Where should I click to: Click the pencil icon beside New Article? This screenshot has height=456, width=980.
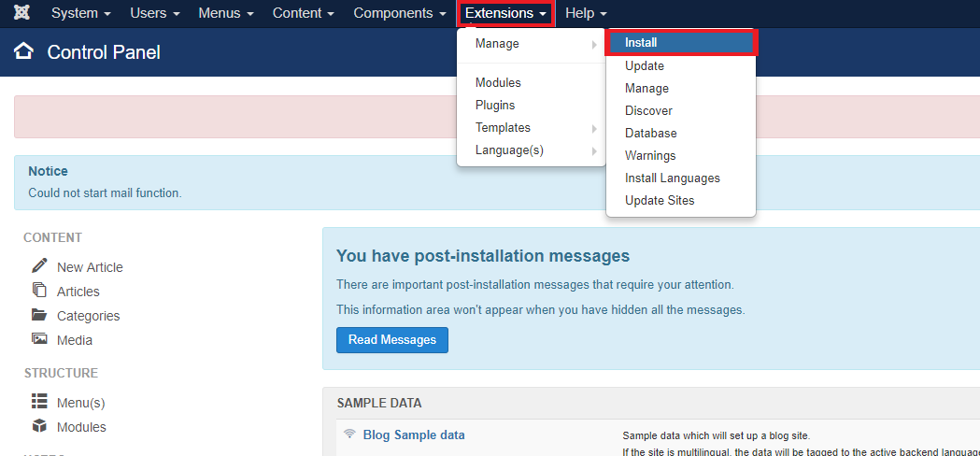point(39,266)
